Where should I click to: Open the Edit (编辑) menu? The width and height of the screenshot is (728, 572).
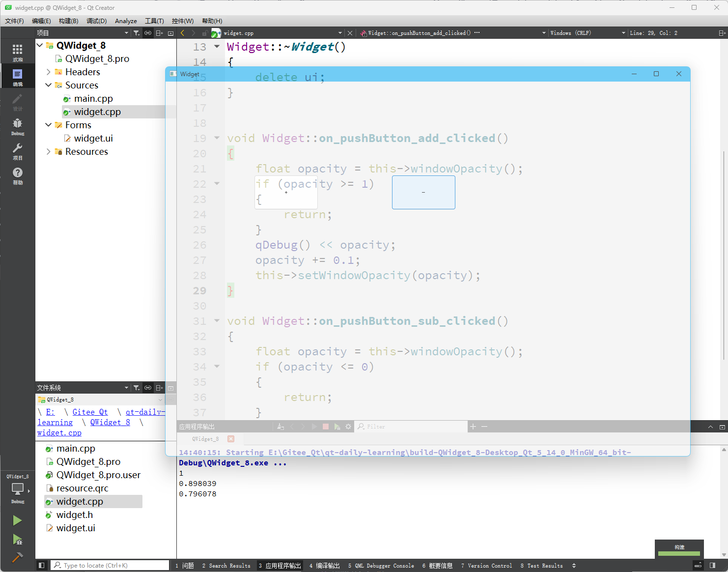click(41, 21)
